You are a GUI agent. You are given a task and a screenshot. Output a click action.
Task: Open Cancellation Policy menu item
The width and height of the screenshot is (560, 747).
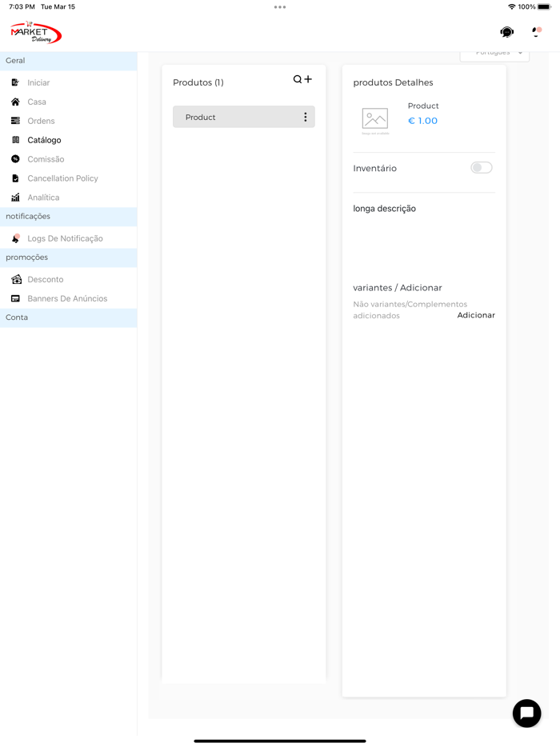62,178
